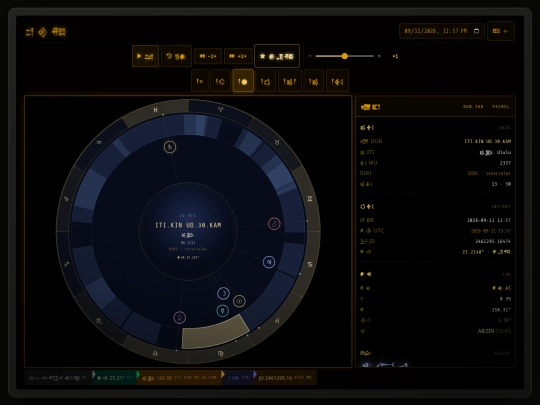540x405 pixels.
Task: Select the Moon crescent marker on the wheel
Action: coord(224,293)
